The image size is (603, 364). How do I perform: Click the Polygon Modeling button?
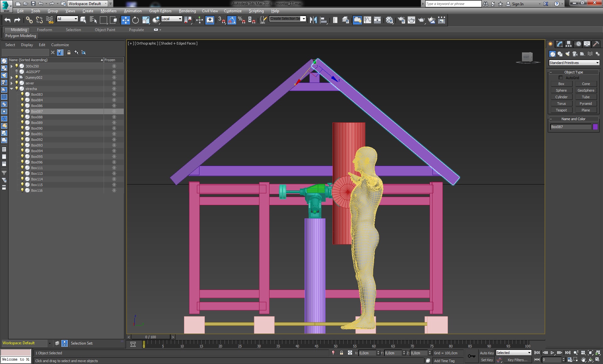coord(21,36)
